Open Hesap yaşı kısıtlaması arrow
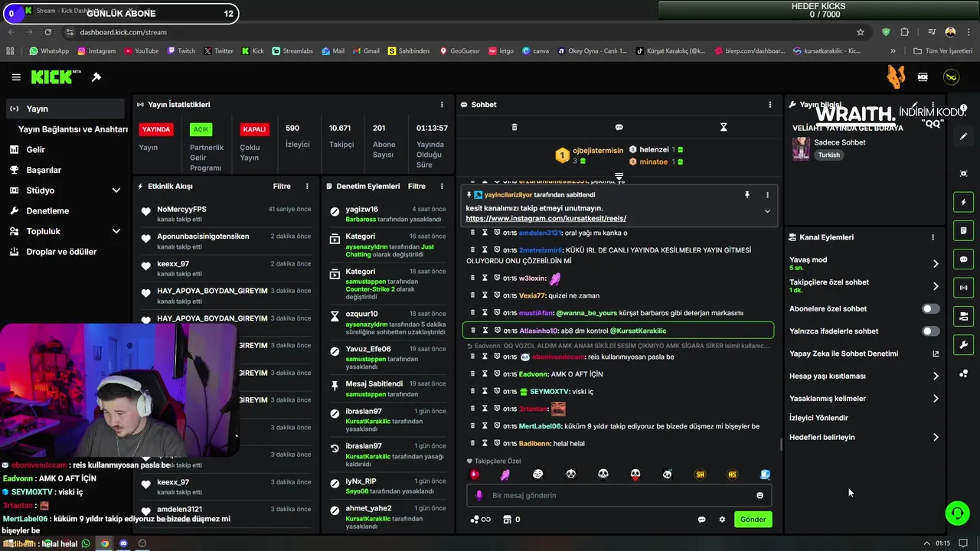Viewport: 980px width, 551px height. pyautogui.click(x=936, y=376)
